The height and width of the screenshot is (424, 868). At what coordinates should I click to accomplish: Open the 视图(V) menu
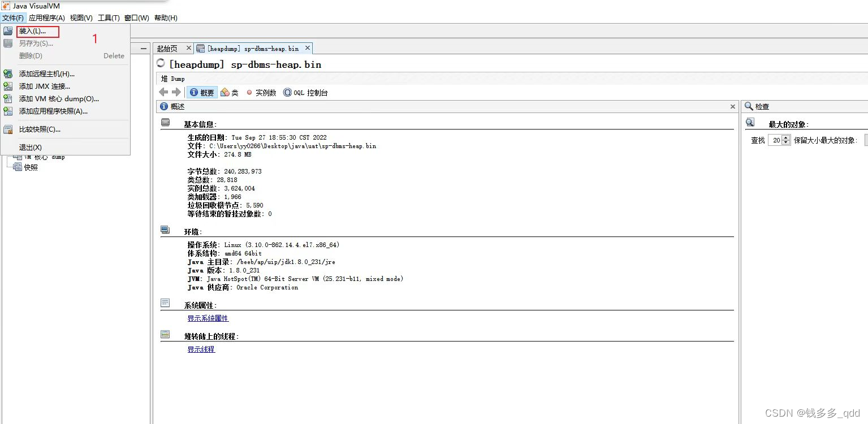click(x=81, y=18)
